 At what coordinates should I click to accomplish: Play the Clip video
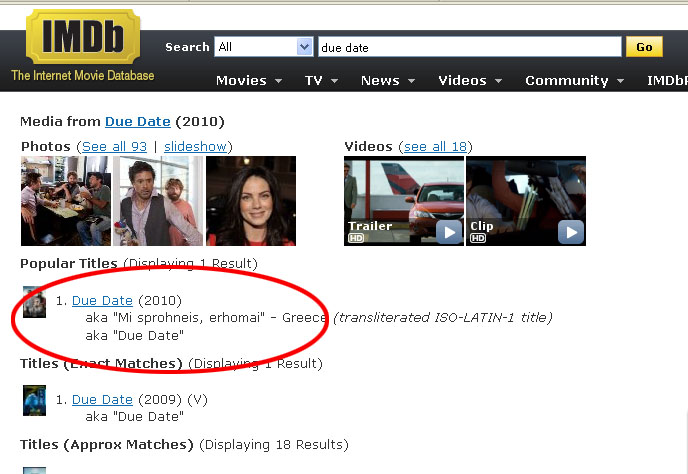[x=571, y=232]
